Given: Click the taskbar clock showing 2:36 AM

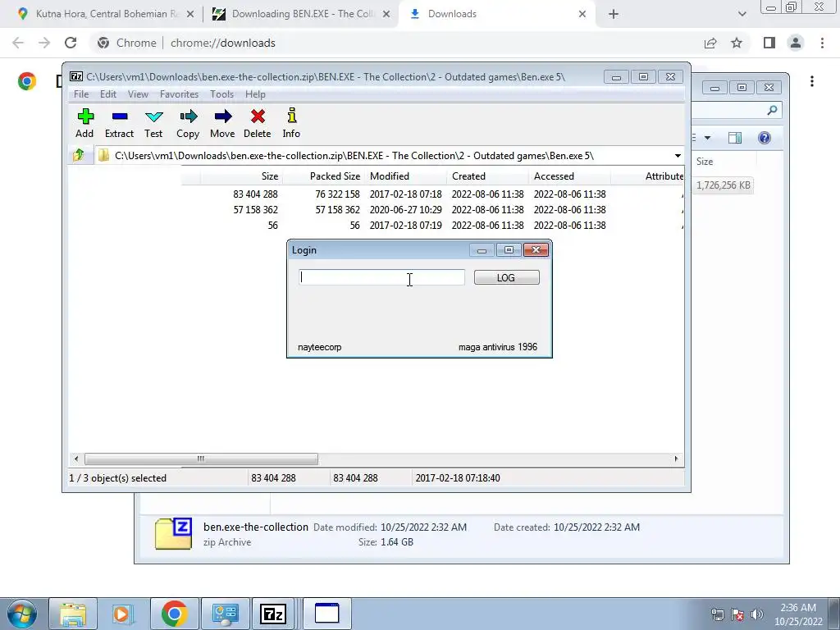Looking at the screenshot, I should tap(798, 614).
